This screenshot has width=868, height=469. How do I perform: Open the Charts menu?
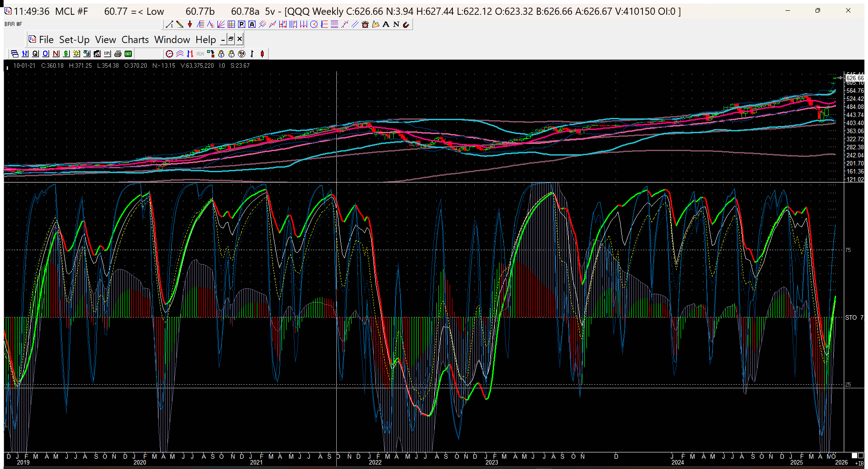[135, 40]
